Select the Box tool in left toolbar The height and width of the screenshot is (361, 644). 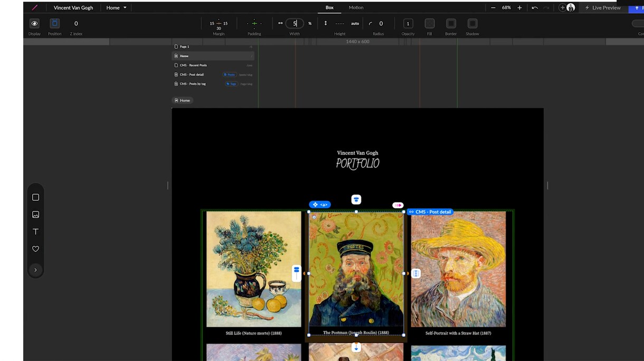(36, 197)
